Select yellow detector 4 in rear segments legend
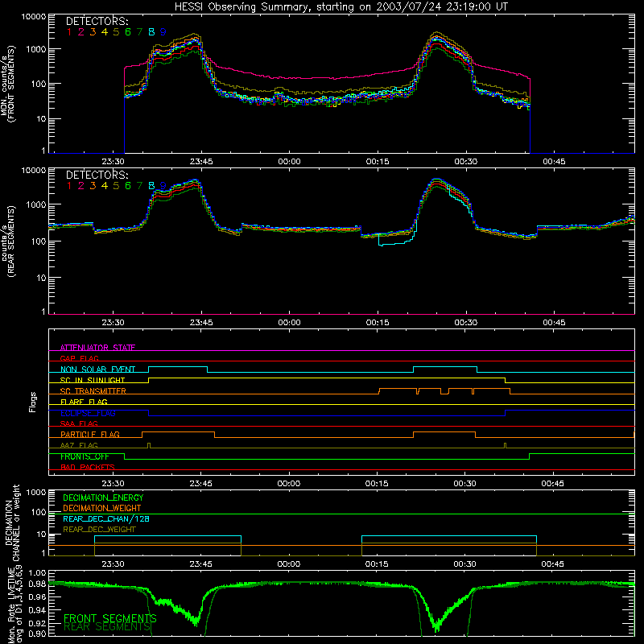Image resolution: width=644 pixels, height=644 pixels. (105, 186)
